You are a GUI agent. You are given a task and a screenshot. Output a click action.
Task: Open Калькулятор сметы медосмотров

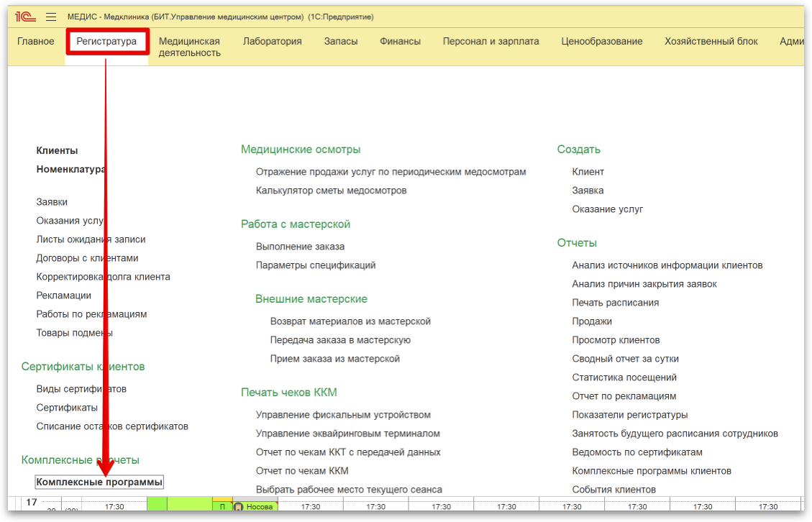pyautogui.click(x=331, y=191)
